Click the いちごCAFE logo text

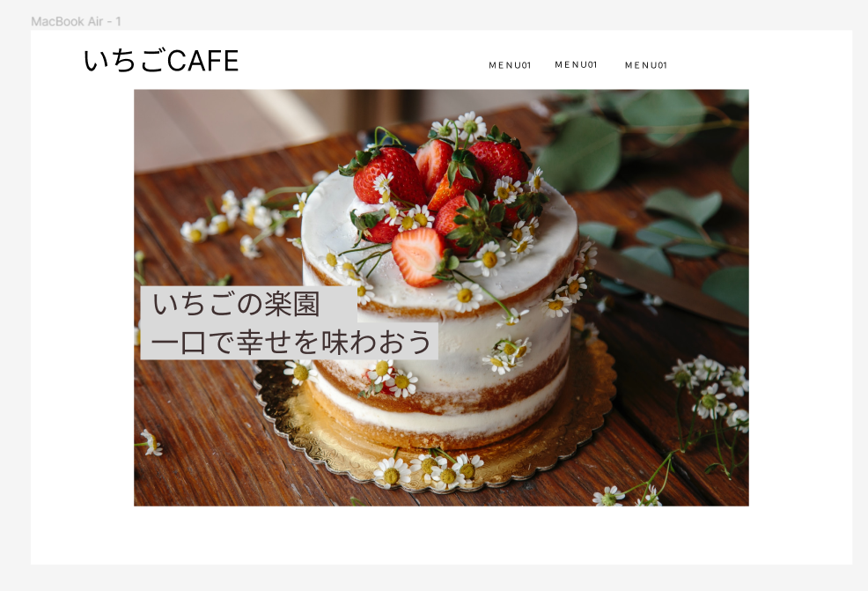click(161, 61)
